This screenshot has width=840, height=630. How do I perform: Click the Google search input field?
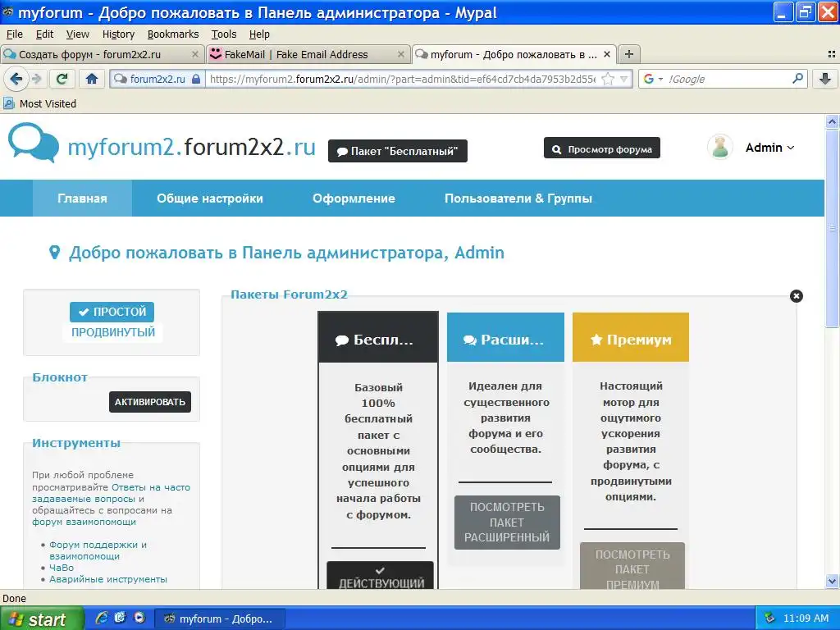(728, 80)
